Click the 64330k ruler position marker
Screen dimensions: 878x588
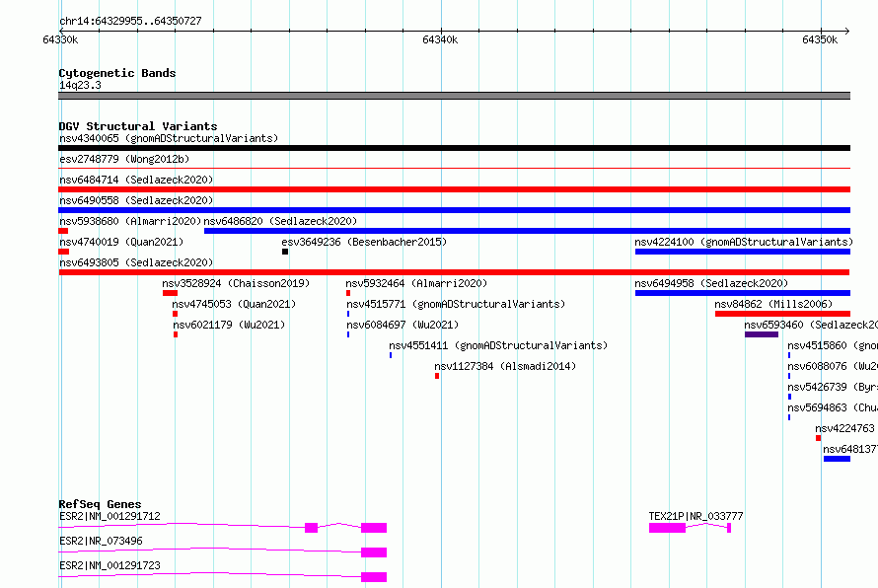60,39
